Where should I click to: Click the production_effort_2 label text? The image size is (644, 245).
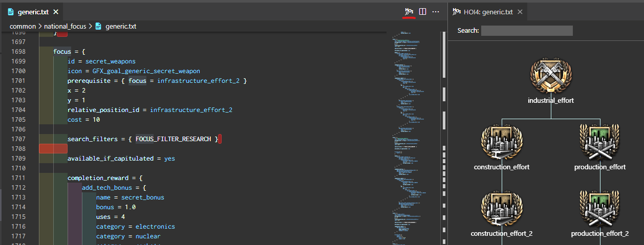point(600,233)
